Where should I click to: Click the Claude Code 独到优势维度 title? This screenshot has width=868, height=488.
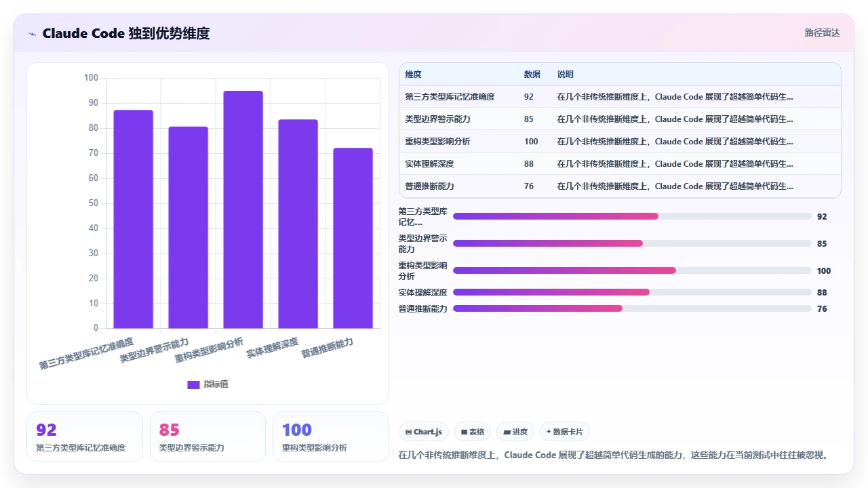125,33
